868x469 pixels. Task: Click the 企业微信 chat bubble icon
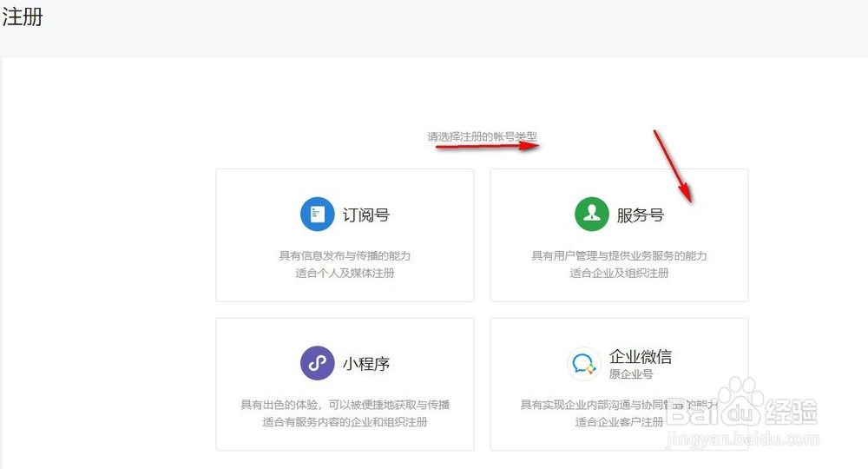coord(583,364)
